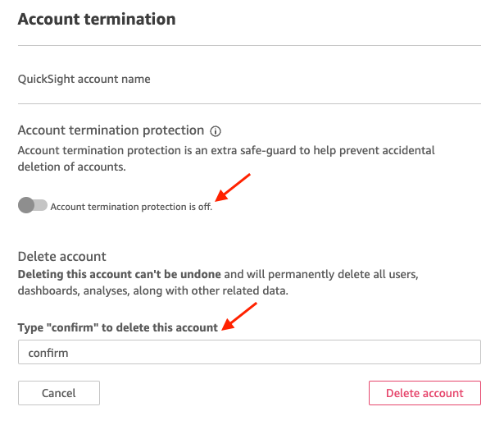504x425 pixels.
Task: Click the Delete account section heading
Action: [61, 257]
